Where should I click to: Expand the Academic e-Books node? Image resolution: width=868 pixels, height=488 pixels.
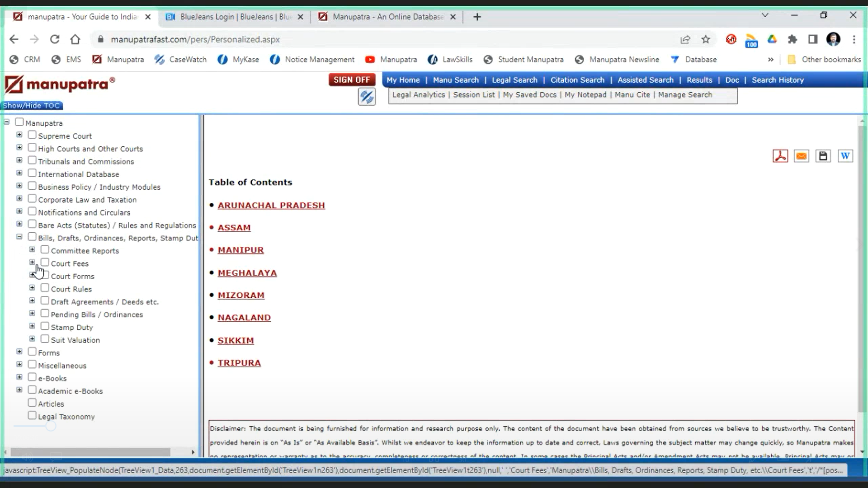[19, 389]
